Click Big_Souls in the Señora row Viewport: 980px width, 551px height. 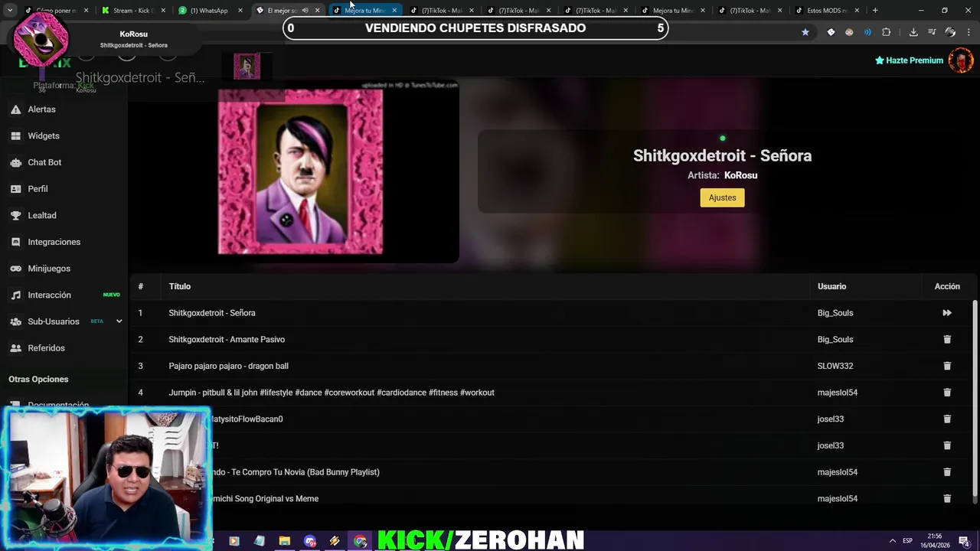(835, 313)
